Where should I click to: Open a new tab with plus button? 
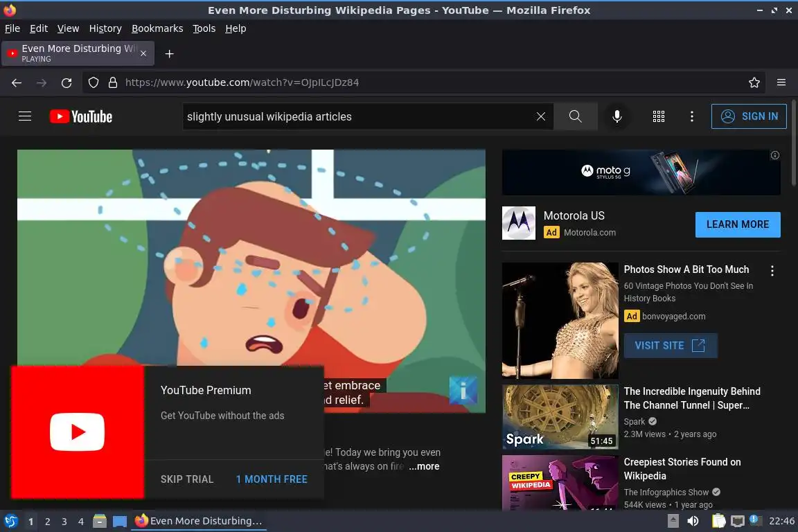[170, 53]
